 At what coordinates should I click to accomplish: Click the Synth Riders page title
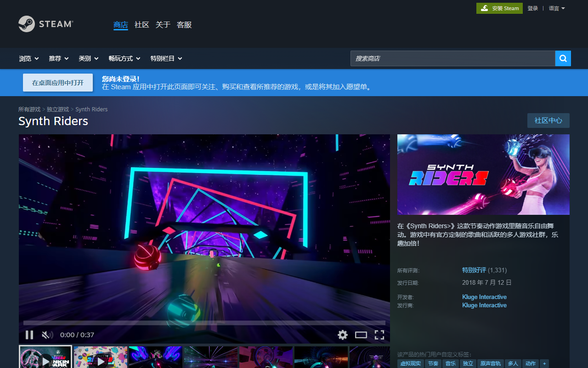[x=53, y=121]
